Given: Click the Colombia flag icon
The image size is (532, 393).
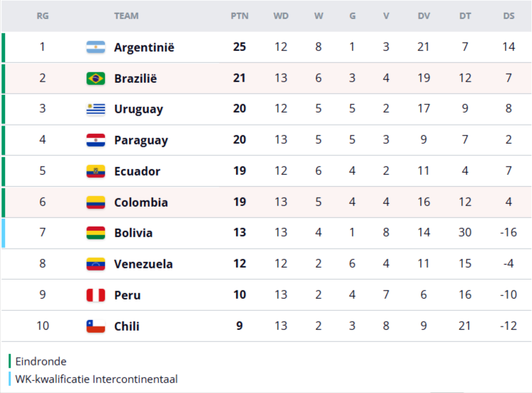Looking at the screenshot, I should click(x=96, y=203).
